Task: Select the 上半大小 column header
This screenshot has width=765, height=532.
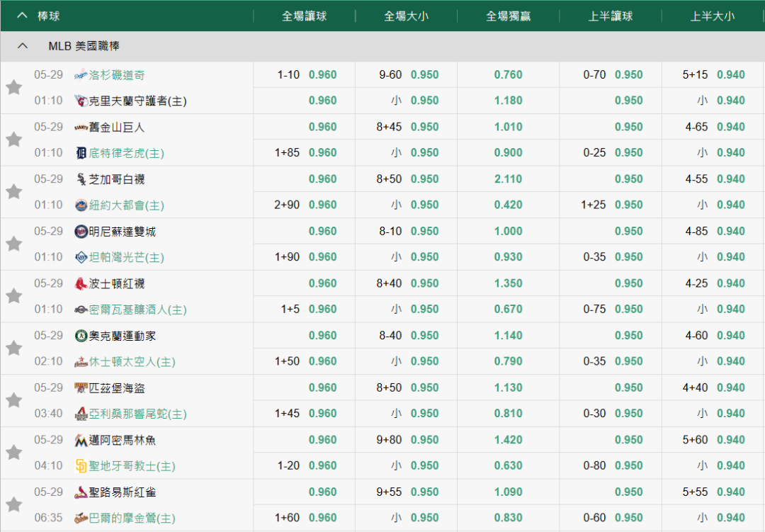Action: (713, 16)
